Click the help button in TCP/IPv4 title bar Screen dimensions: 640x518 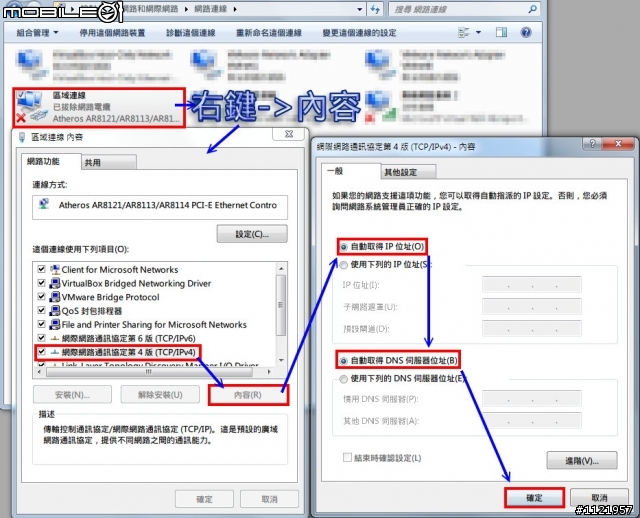click(x=592, y=144)
